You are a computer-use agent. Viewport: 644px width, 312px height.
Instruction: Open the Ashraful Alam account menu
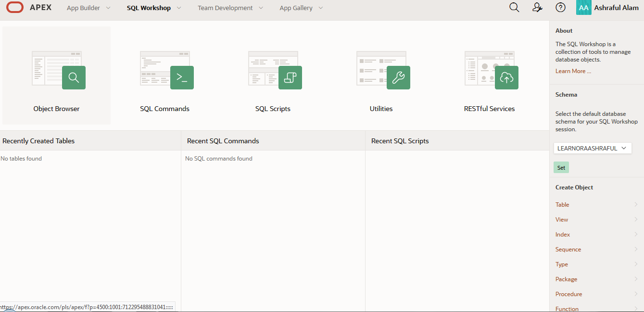coord(607,8)
